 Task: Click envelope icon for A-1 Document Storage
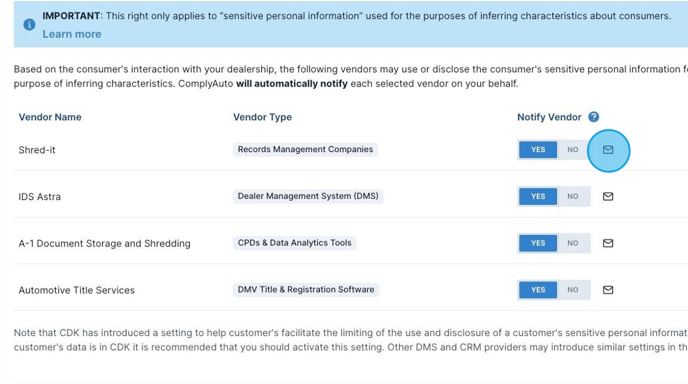(608, 243)
